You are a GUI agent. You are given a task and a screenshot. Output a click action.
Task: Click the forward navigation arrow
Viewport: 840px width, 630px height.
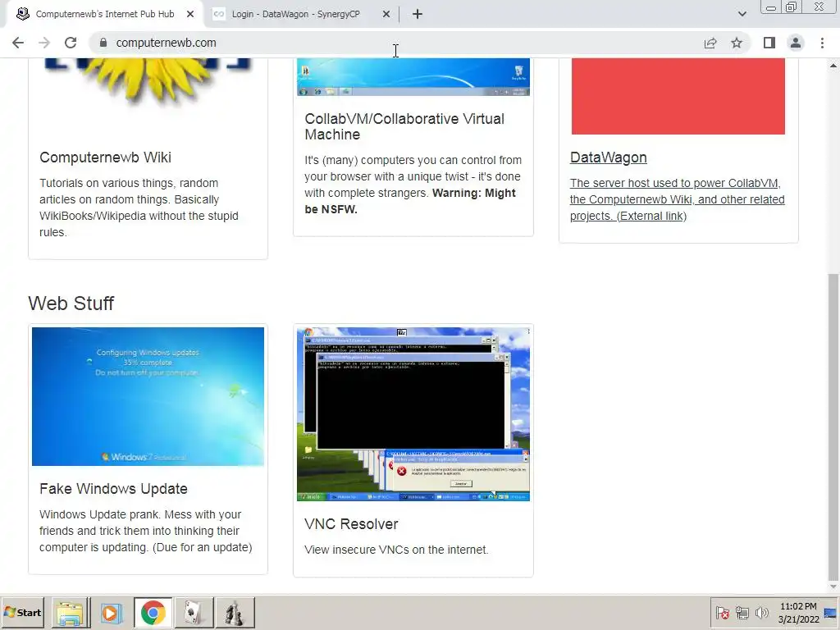click(44, 43)
